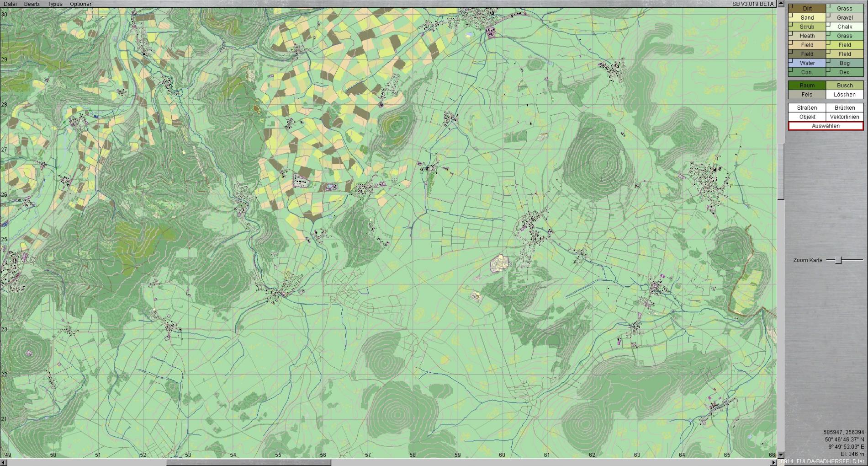Click the Vektorlinien button

coord(844,117)
